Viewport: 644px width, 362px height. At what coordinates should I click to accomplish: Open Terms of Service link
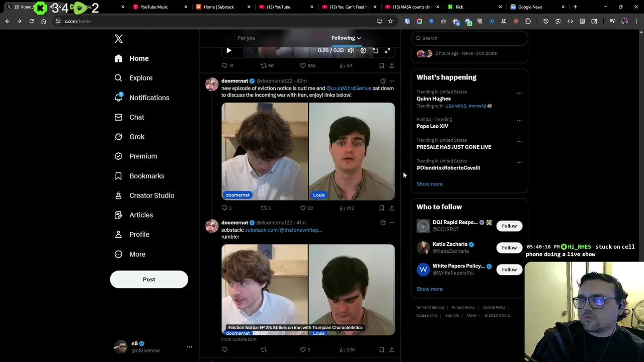click(x=430, y=308)
